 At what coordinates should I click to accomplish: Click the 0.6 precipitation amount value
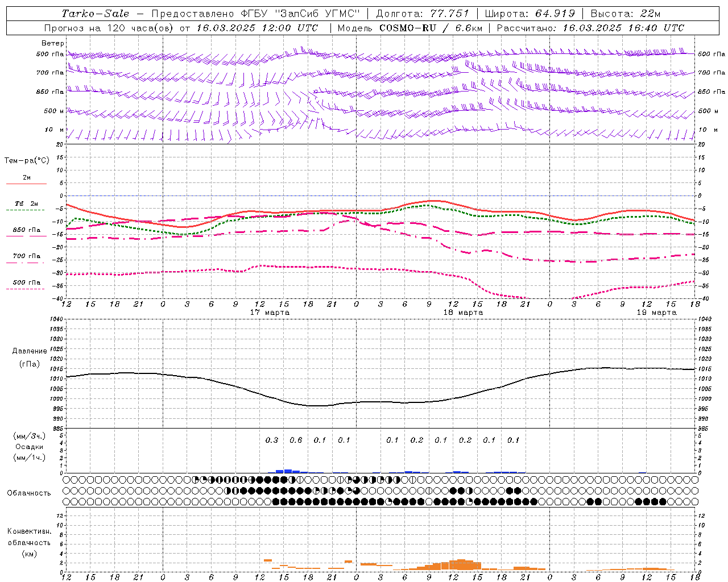(296, 440)
